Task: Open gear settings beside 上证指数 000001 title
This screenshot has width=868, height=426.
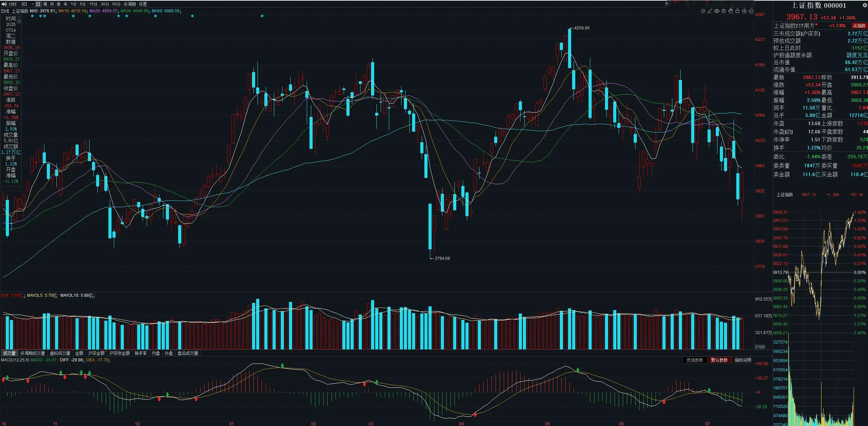Action: (x=865, y=5)
